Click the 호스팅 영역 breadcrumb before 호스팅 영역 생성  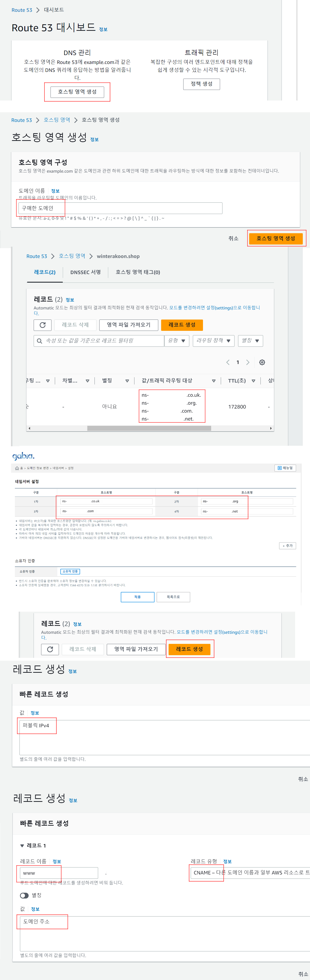(57, 120)
